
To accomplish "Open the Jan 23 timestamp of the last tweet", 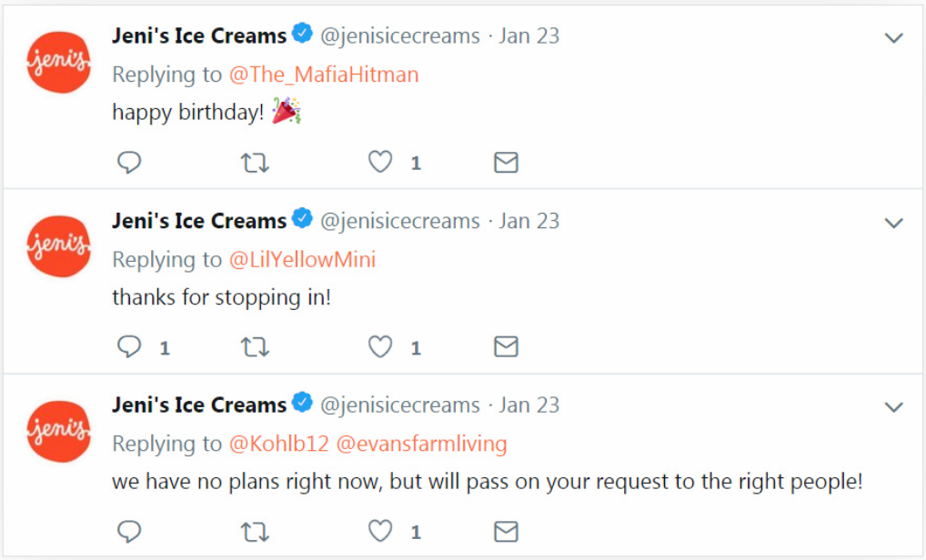I will [528, 405].
